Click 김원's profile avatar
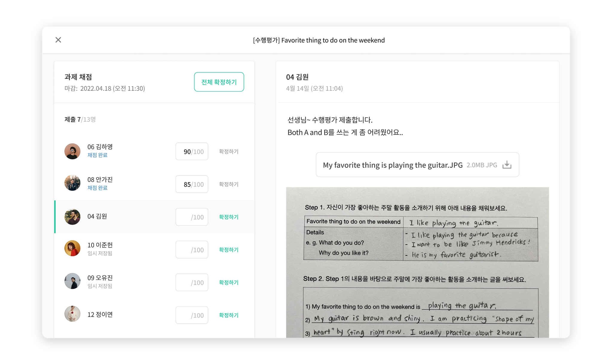Image resolution: width=612 pixels, height=364 pixels. 72,217
